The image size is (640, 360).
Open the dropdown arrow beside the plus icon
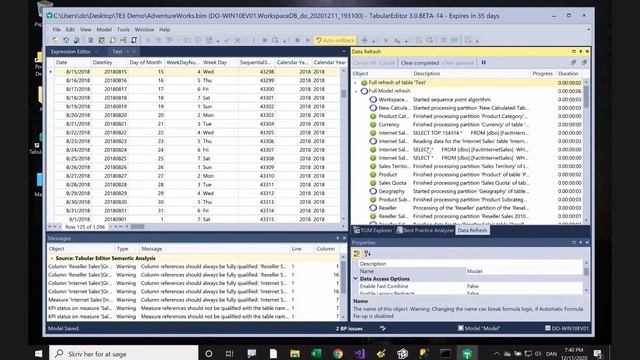pyautogui.click(x=373, y=41)
